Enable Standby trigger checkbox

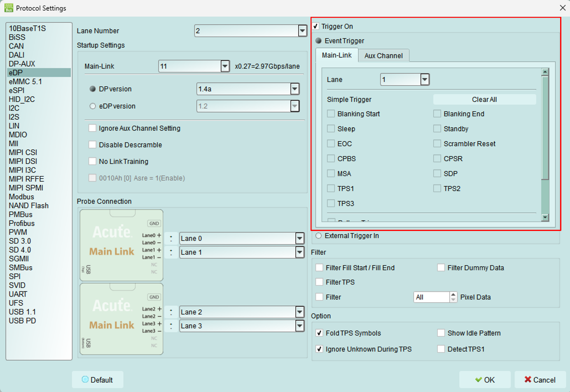coord(437,128)
